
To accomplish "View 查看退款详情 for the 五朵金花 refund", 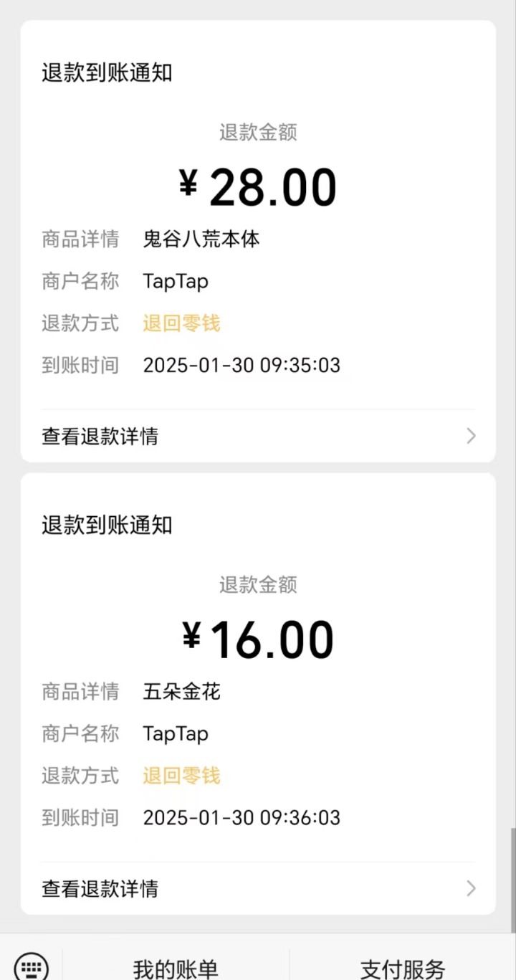I will pos(100,889).
